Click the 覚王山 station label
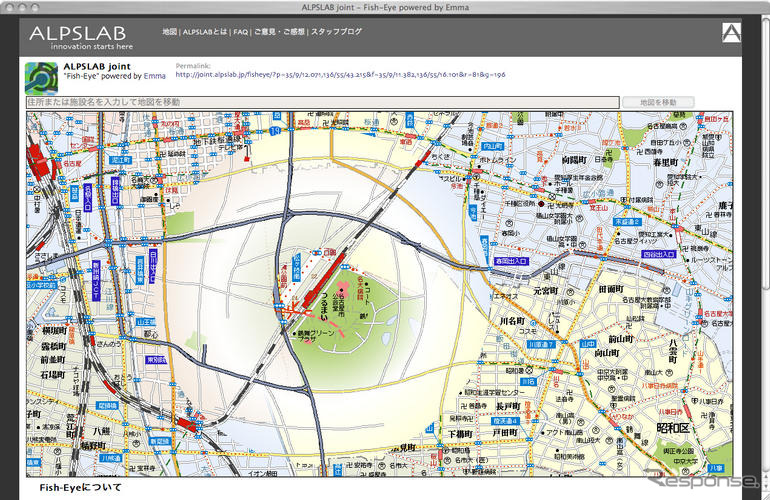770x500 pixels. (598, 208)
